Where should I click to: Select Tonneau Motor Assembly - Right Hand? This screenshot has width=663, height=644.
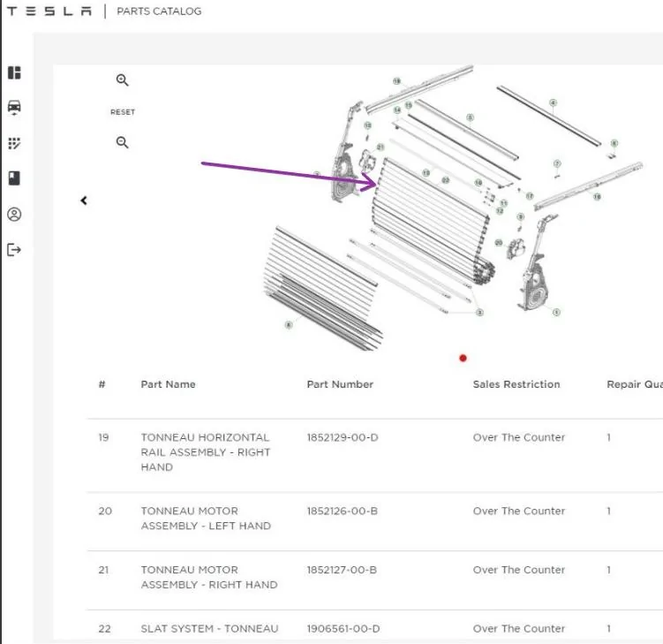pyautogui.click(x=209, y=577)
